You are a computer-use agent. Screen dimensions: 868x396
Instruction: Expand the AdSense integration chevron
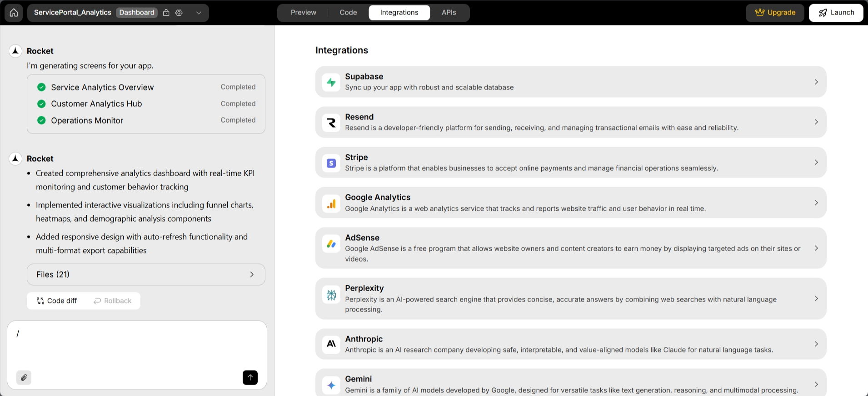816,248
